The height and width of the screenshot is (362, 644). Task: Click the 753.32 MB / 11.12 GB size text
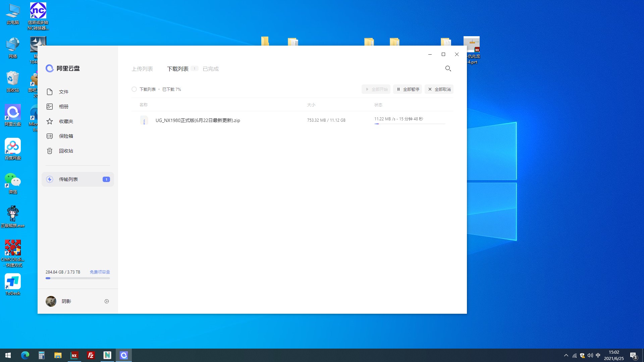(326, 120)
